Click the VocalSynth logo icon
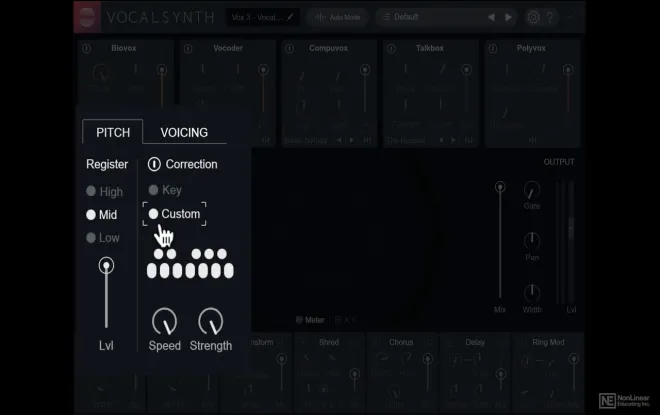 (87, 17)
